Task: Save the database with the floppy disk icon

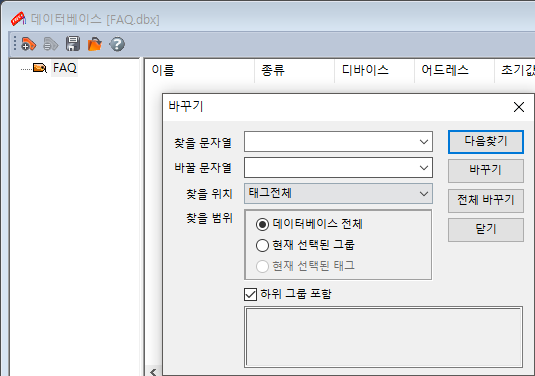Action: tap(73, 44)
